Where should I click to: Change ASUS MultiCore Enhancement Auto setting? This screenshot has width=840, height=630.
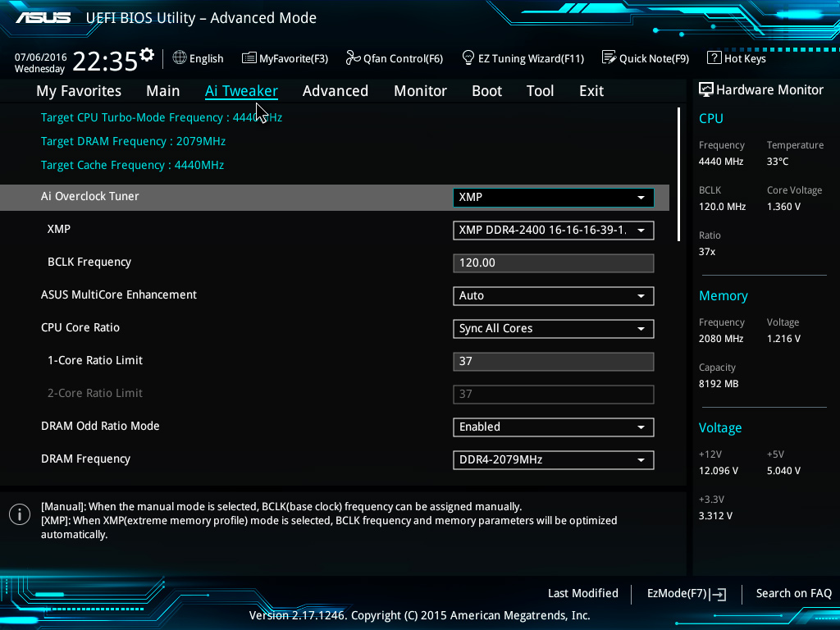point(553,296)
